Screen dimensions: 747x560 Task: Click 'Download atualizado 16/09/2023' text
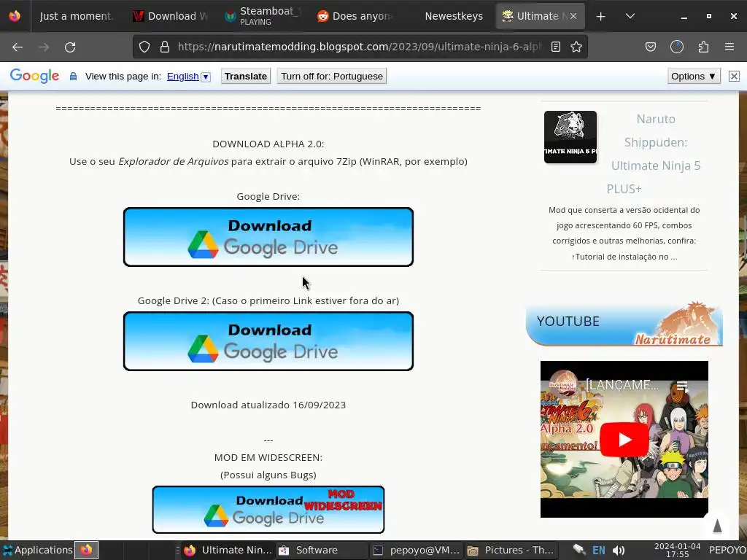point(268,405)
